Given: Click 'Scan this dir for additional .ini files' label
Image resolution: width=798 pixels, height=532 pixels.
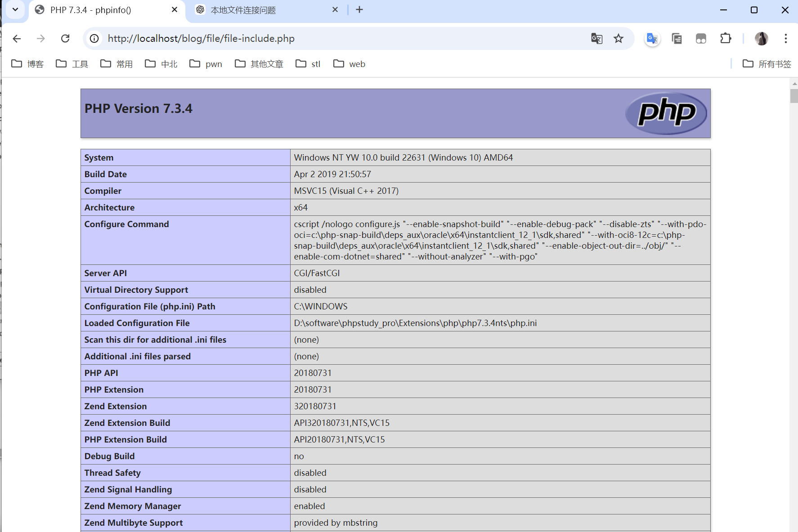Looking at the screenshot, I should [x=155, y=340].
